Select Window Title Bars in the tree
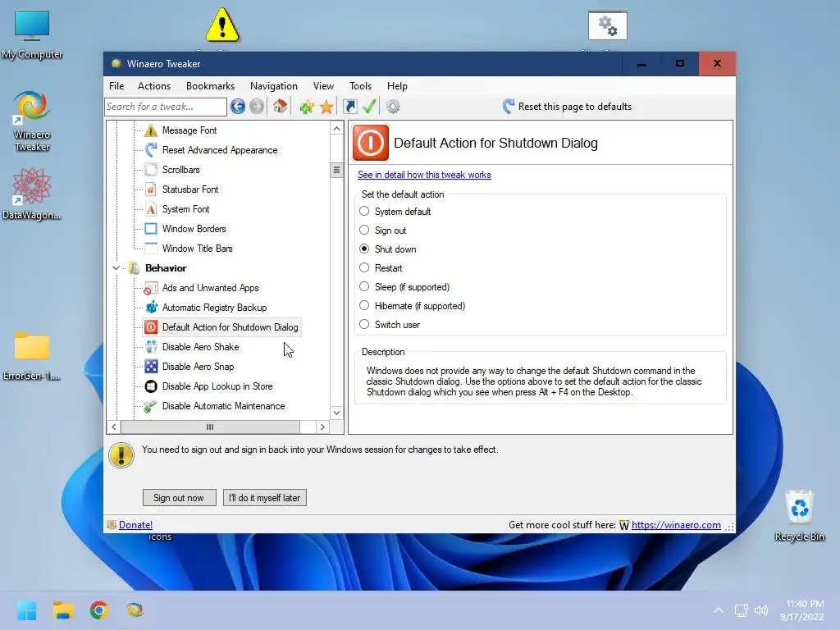 point(197,249)
